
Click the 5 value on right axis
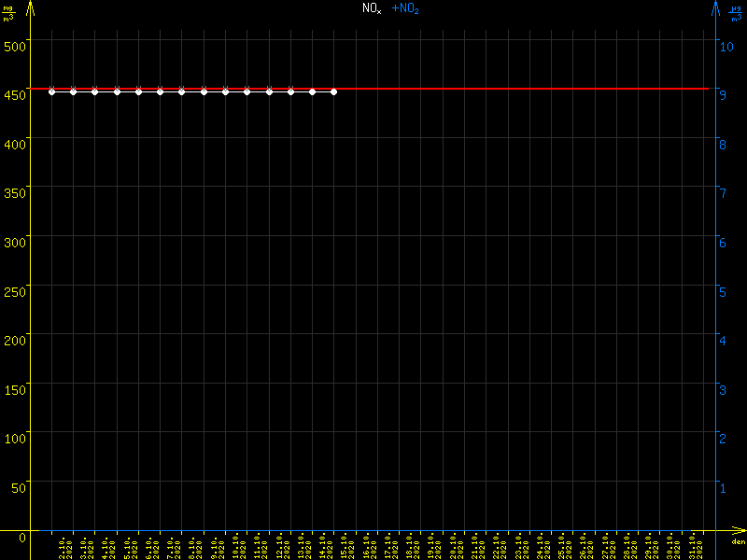click(721, 290)
